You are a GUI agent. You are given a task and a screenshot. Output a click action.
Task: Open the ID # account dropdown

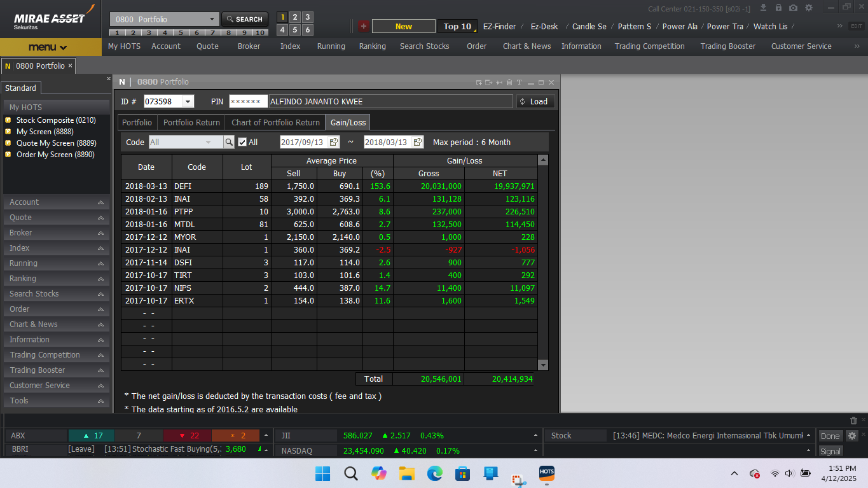click(188, 102)
